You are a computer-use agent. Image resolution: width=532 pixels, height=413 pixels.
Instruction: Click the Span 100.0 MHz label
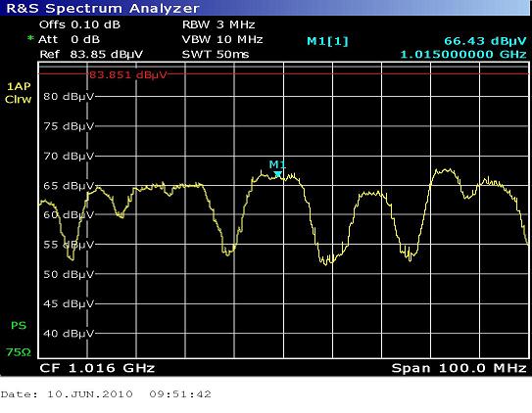459,368
